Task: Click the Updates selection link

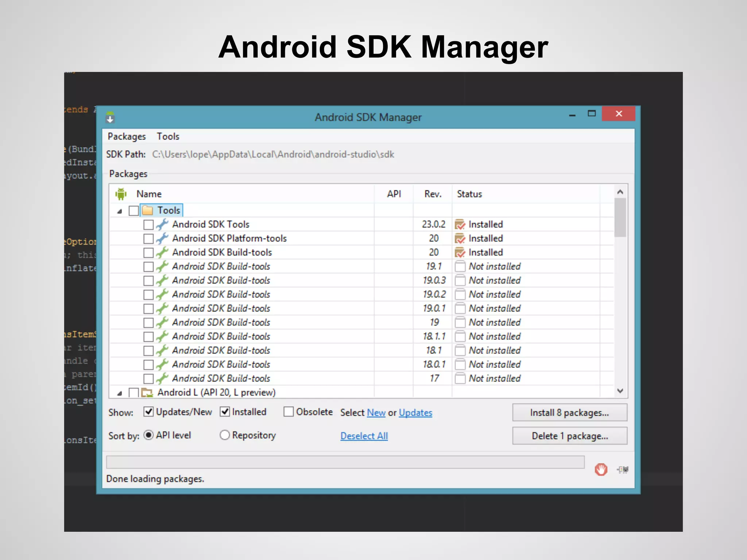Action: click(415, 413)
